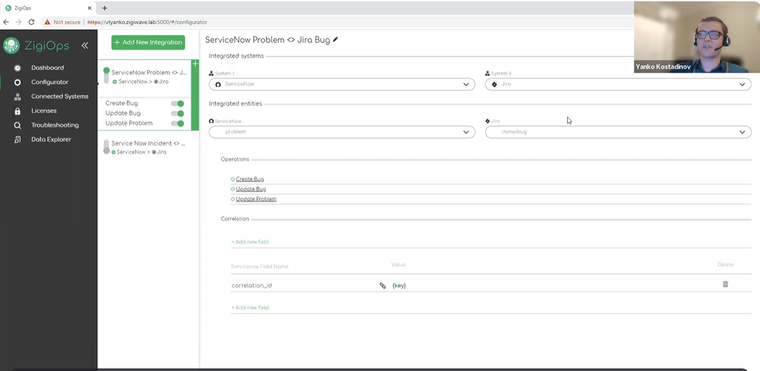This screenshot has width=760, height=371.
Task: Click Add New Integration button
Action: click(148, 42)
